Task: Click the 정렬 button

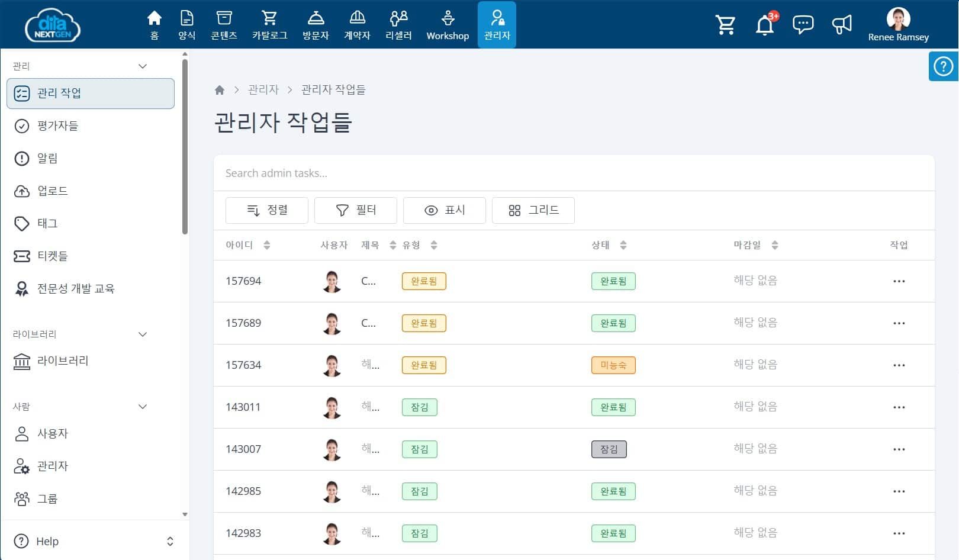Action: (266, 210)
